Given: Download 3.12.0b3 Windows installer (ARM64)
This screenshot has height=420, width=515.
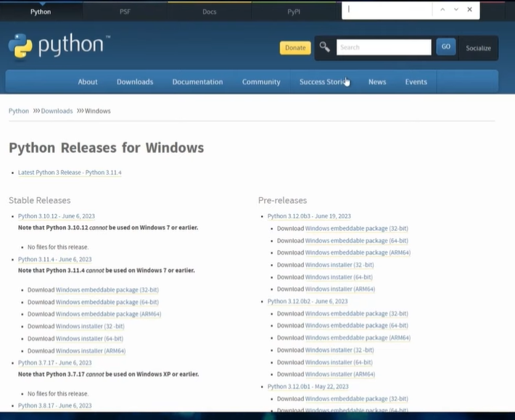Looking at the screenshot, I should (x=340, y=289).
